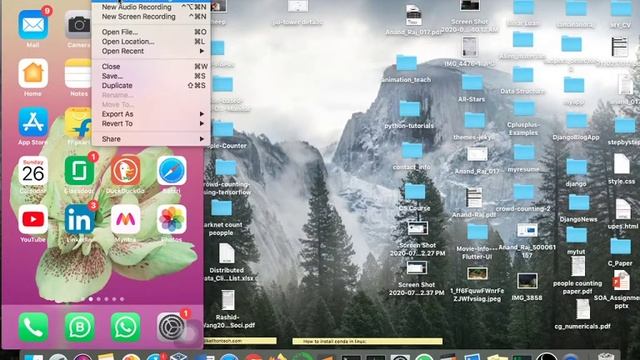
Task: Tap the green Phone icon in iPhone dock
Action: click(33, 327)
